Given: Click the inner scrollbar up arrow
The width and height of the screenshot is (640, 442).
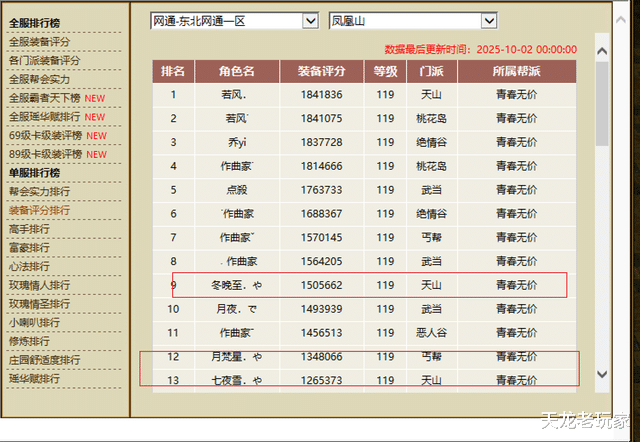Looking at the screenshot, I should click(602, 51).
